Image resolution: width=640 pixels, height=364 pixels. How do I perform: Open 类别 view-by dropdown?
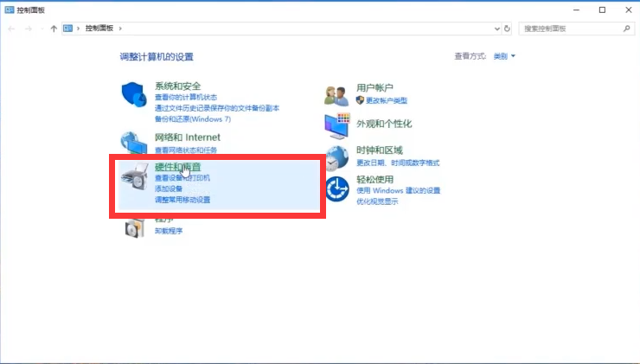click(x=504, y=56)
